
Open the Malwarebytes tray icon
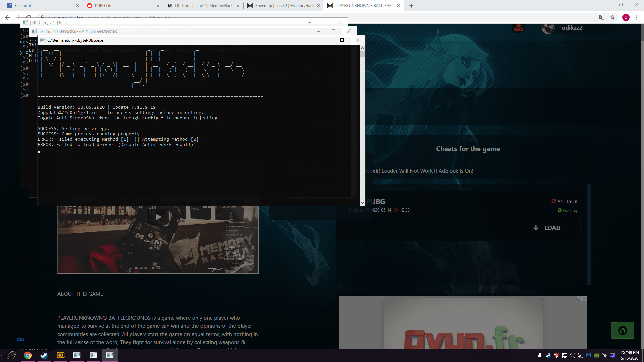[x=589, y=355]
